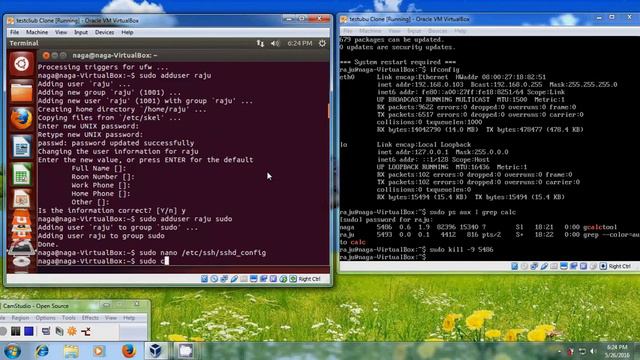The height and width of the screenshot is (360, 640).
Task: Click the CamStudio Pause button
Action: click(16, 331)
